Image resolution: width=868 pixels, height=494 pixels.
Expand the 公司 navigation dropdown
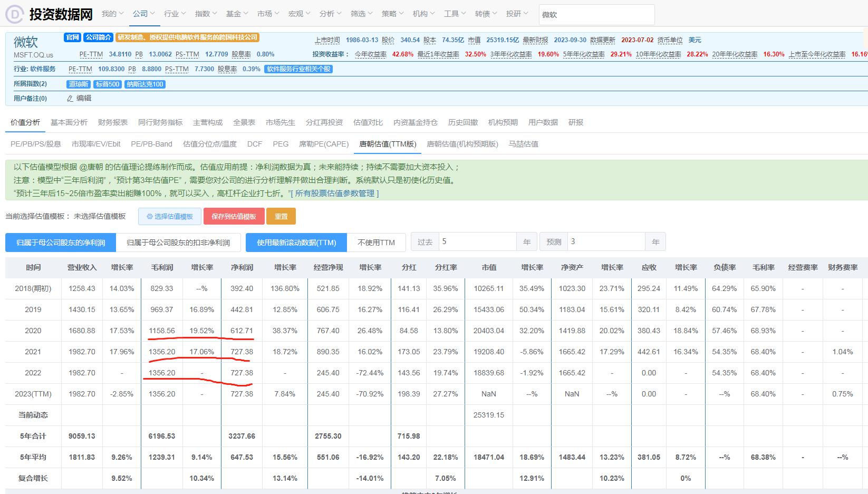point(144,14)
